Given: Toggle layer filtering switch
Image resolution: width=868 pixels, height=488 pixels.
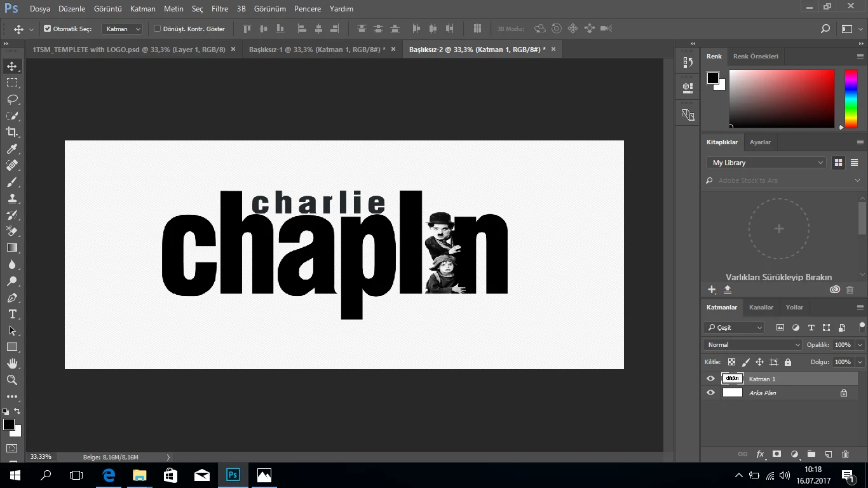Looking at the screenshot, I should coord(862,328).
